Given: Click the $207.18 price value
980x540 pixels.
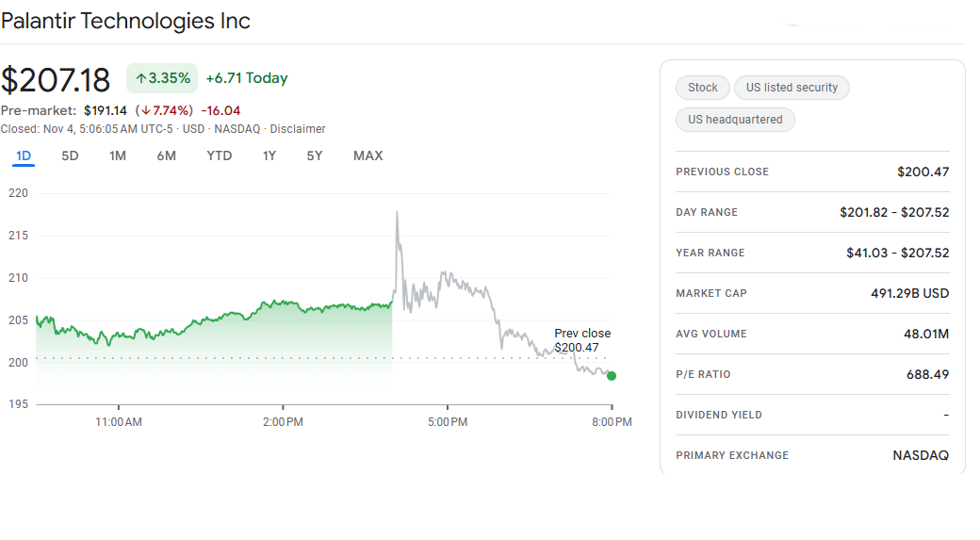Looking at the screenshot, I should [x=56, y=81].
